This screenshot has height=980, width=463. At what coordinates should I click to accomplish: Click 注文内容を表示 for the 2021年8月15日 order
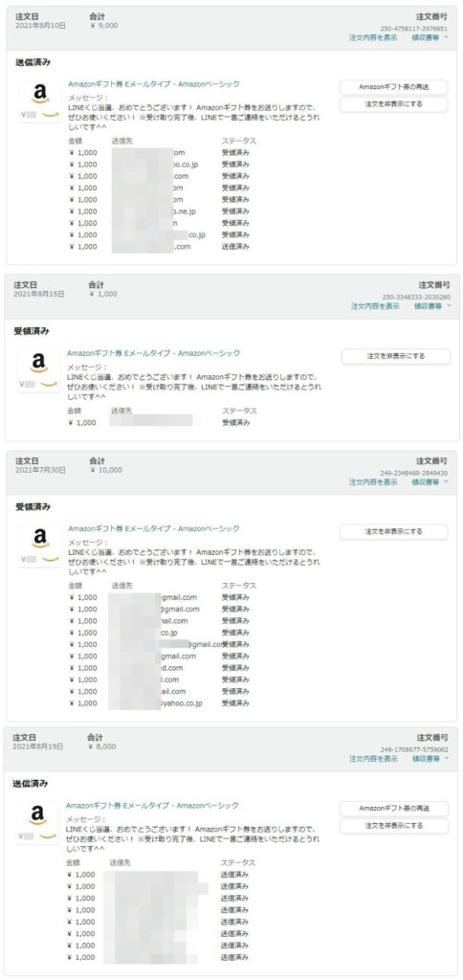click(375, 306)
